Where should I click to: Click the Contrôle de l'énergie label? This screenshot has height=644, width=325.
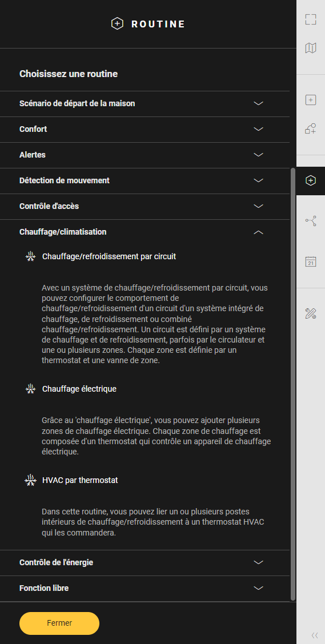pyautogui.click(x=57, y=562)
